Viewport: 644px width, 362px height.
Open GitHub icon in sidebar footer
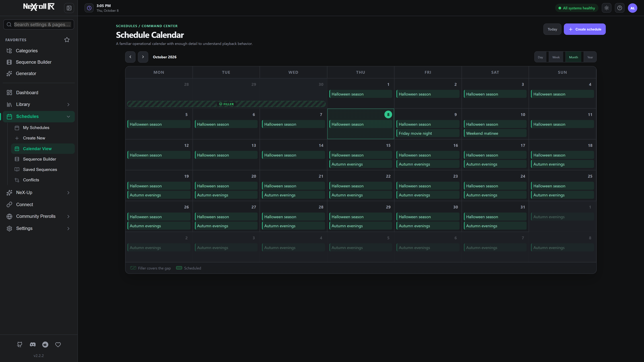20,345
